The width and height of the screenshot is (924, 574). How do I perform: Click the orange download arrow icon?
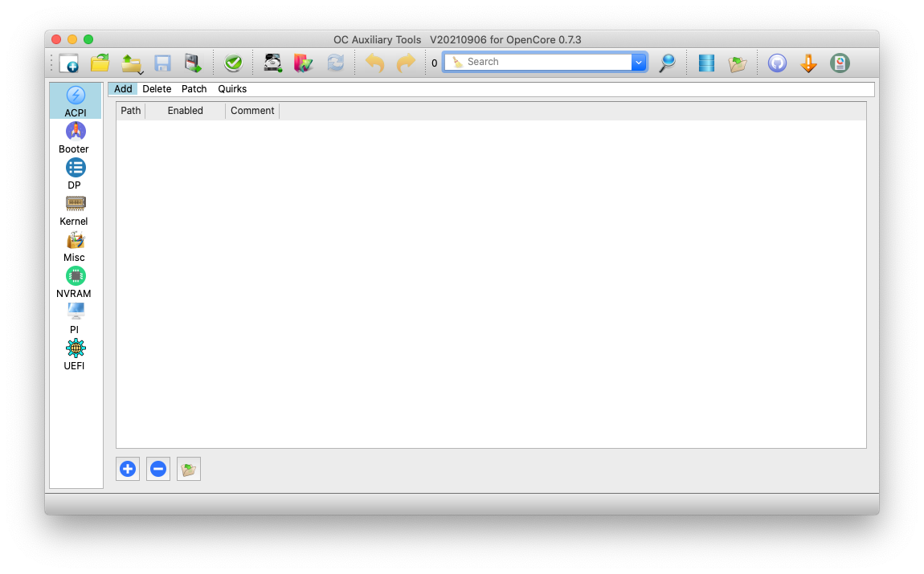tap(808, 63)
